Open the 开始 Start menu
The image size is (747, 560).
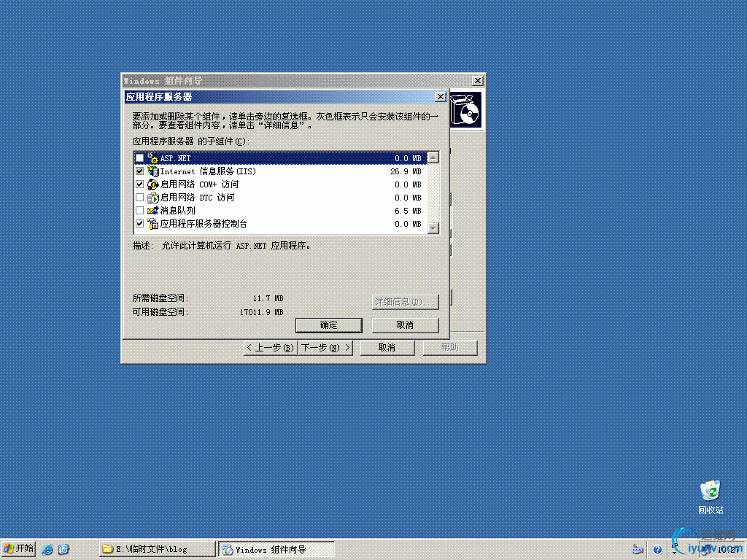[18, 549]
